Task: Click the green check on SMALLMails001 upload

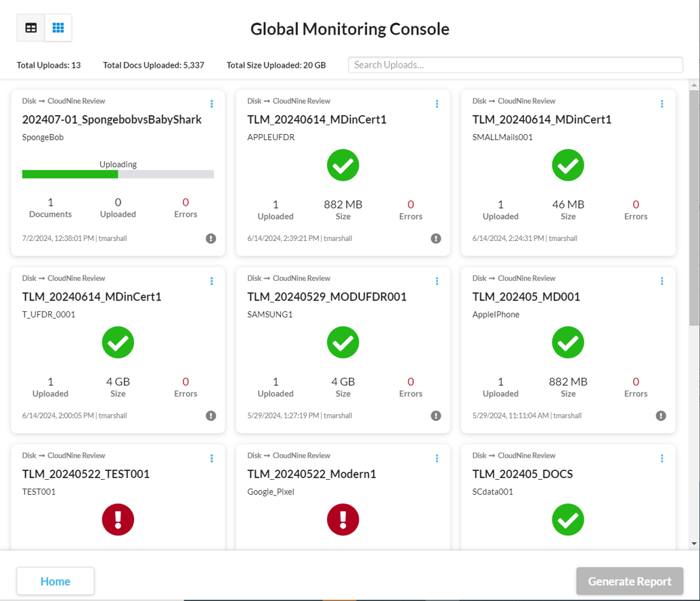Action: tap(567, 165)
